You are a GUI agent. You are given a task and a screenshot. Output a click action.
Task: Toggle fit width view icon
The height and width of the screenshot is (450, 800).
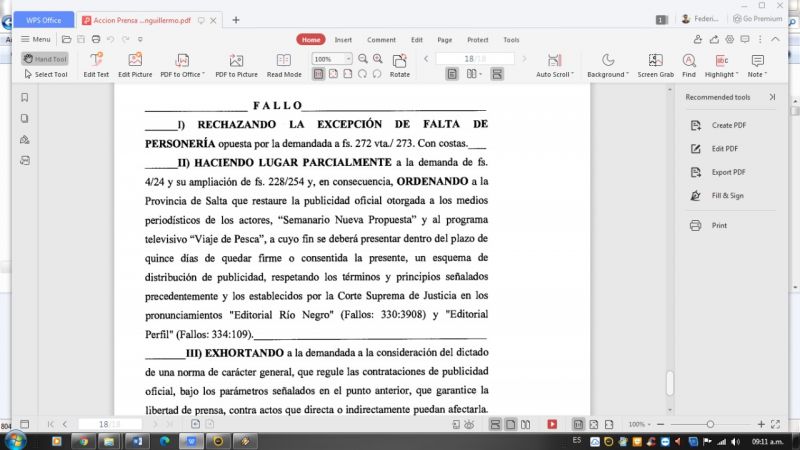coord(348,74)
